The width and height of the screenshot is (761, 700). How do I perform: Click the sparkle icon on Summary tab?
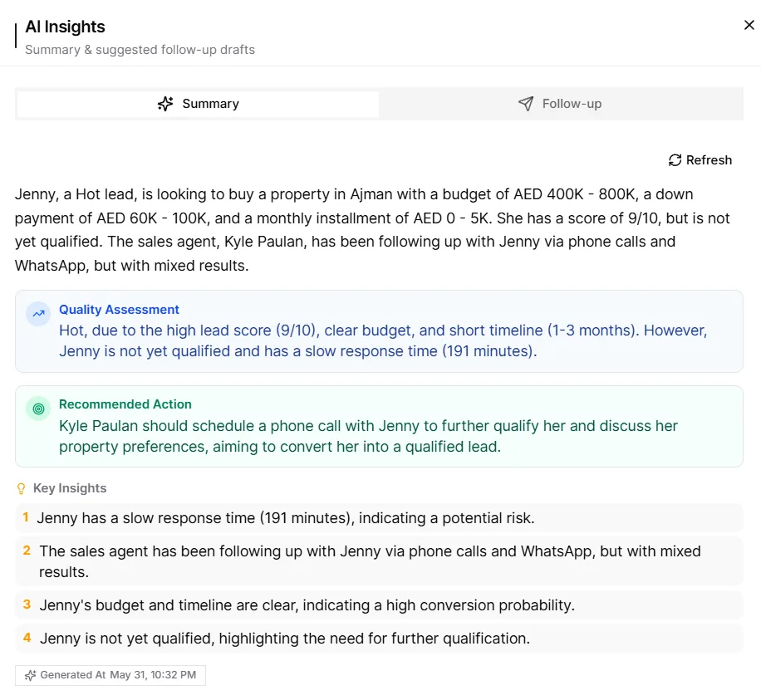[165, 104]
